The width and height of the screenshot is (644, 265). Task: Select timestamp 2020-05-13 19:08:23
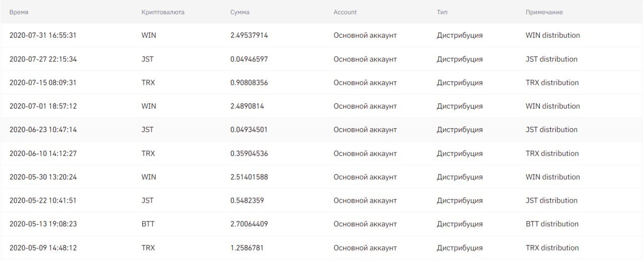tap(43, 224)
